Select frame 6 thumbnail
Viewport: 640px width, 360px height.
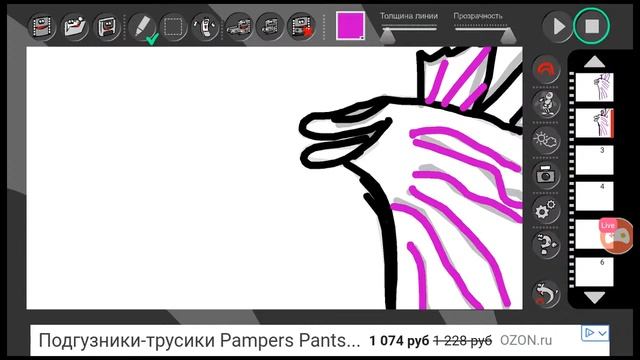click(594, 272)
